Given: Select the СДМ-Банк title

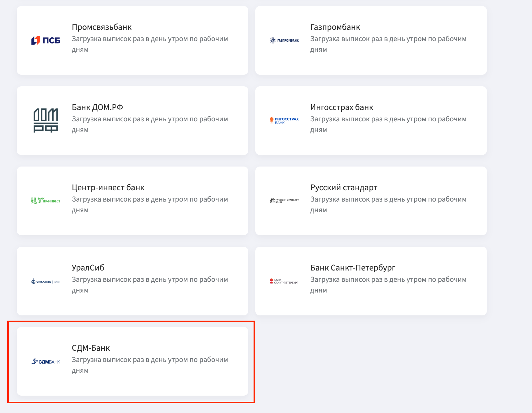Looking at the screenshot, I should point(91,348).
